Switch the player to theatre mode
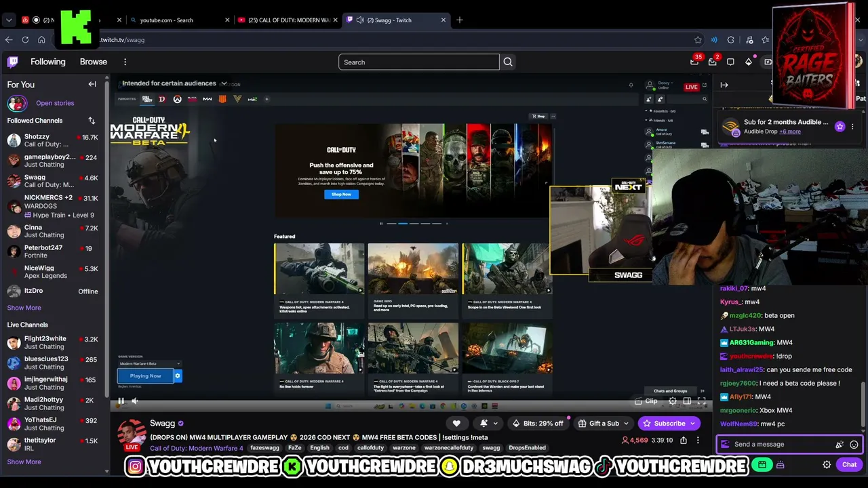This screenshot has width=868, height=488. pos(687,401)
